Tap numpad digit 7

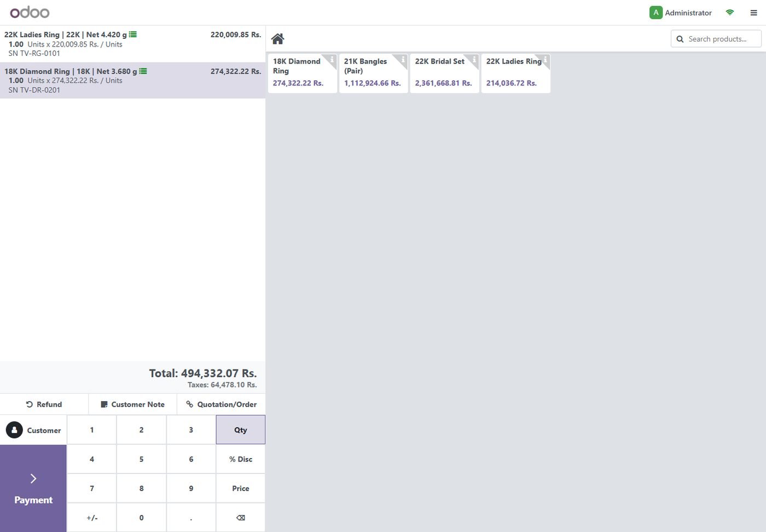92,488
